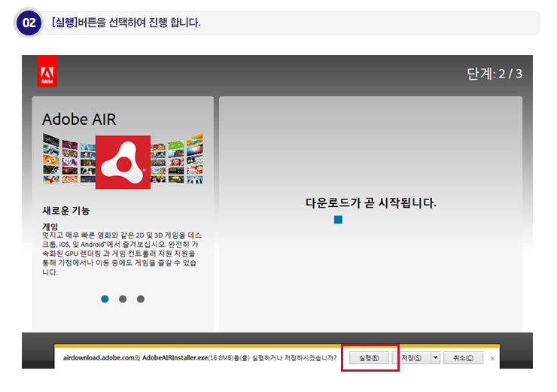The image size is (557, 392).
Task: Click the 실행(R) run button
Action: (369, 358)
